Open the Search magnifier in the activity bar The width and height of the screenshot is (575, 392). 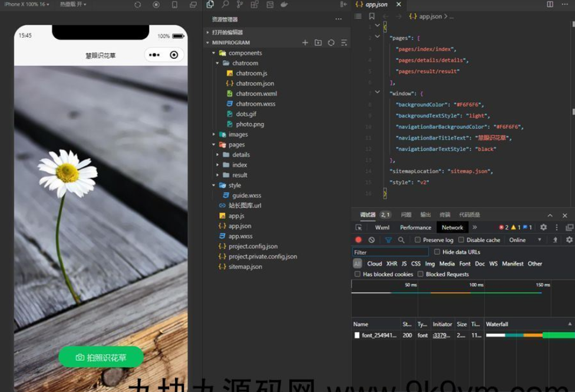tap(225, 4)
